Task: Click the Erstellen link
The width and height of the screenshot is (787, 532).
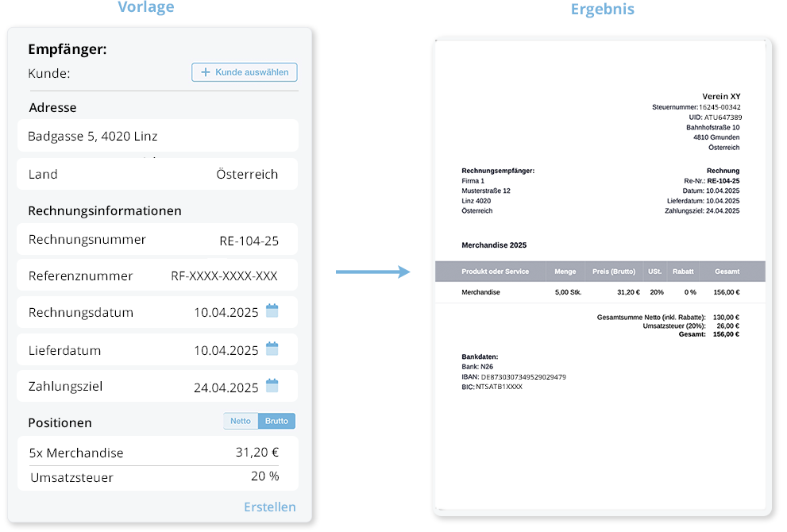Action: pyautogui.click(x=269, y=507)
